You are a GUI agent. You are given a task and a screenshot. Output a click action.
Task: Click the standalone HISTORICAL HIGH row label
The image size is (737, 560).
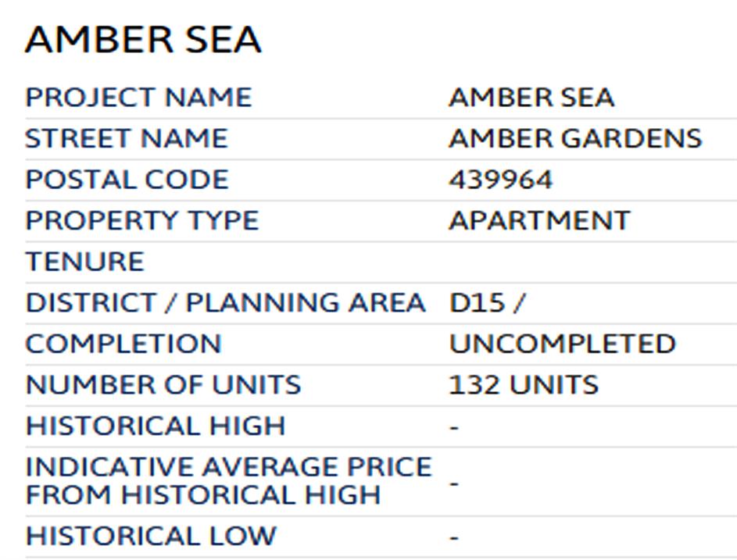click(x=156, y=426)
